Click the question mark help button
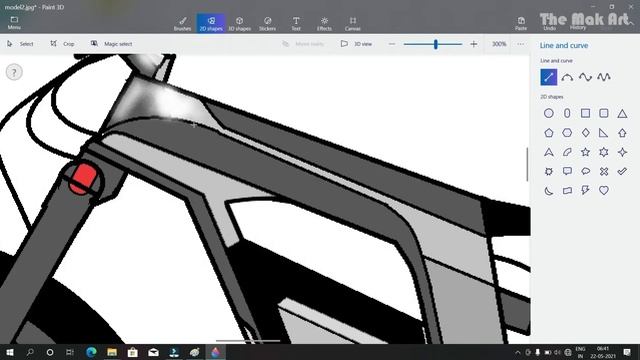640x360 pixels. coord(14,73)
